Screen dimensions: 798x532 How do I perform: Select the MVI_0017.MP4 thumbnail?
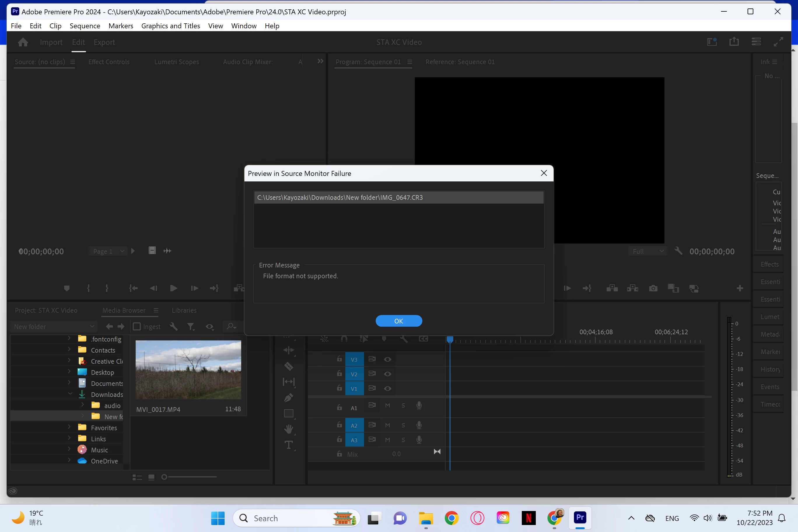(188, 370)
